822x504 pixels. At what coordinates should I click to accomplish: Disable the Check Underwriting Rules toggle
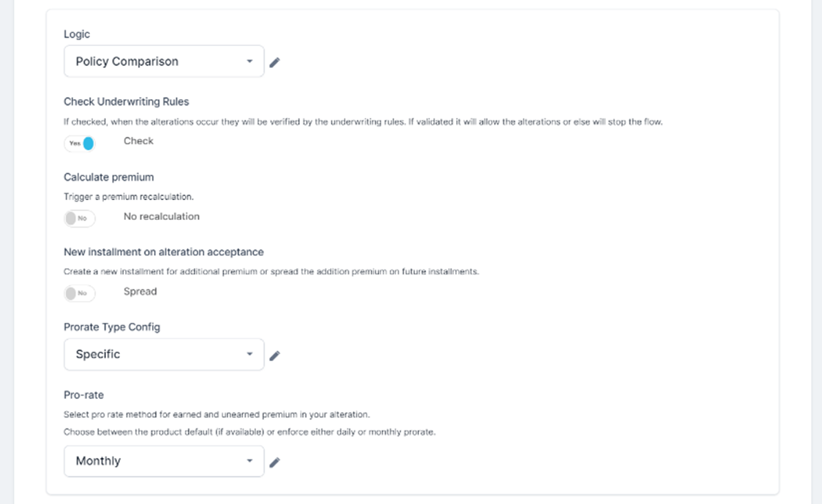[80, 144]
